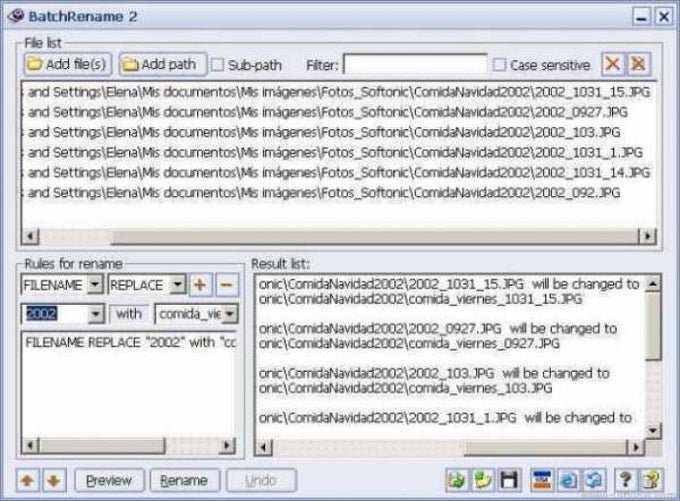Image resolution: width=680 pixels, height=501 pixels.
Task: Click the Add path button
Action: (x=163, y=65)
